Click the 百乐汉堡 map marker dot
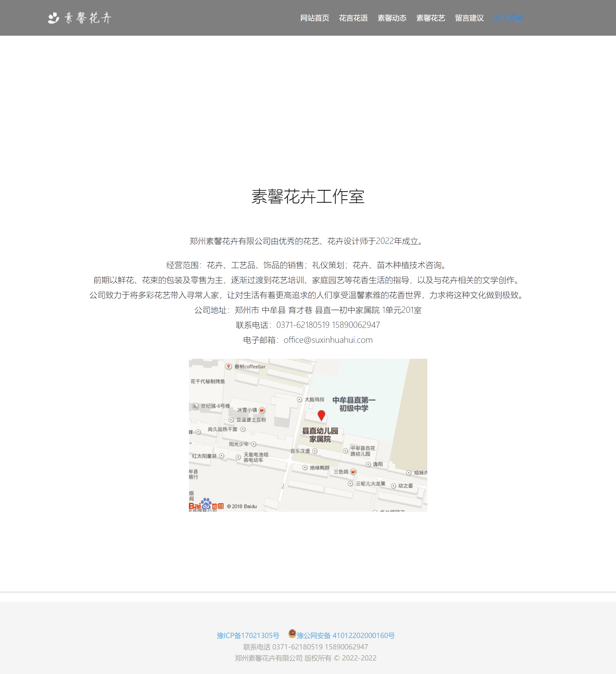The height and width of the screenshot is (674, 616). [x=314, y=451]
